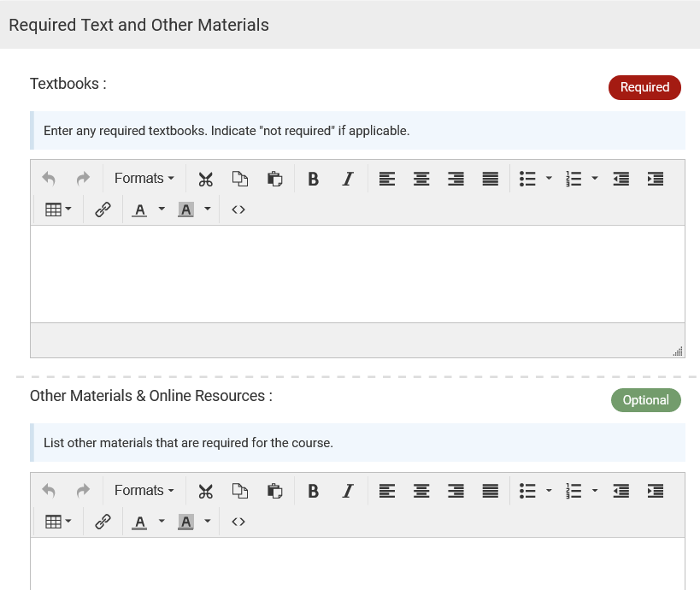Align left in Textbooks editor
Image resolution: width=700 pixels, height=590 pixels.
pyautogui.click(x=387, y=179)
